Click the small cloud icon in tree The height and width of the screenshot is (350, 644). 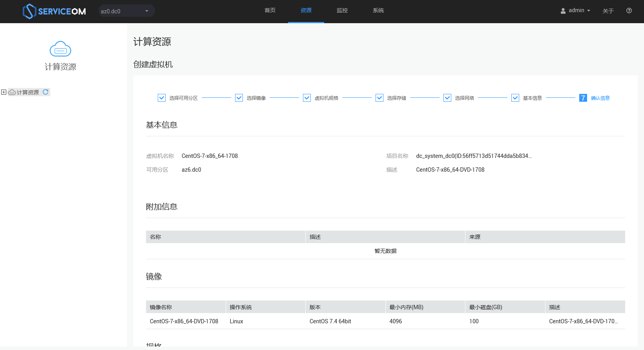(x=12, y=92)
